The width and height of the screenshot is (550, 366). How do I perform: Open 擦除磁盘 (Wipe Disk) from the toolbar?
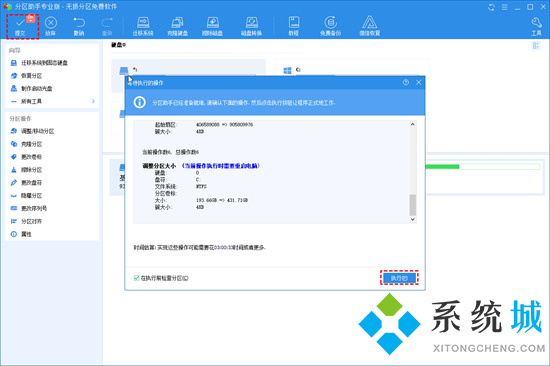(x=212, y=26)
